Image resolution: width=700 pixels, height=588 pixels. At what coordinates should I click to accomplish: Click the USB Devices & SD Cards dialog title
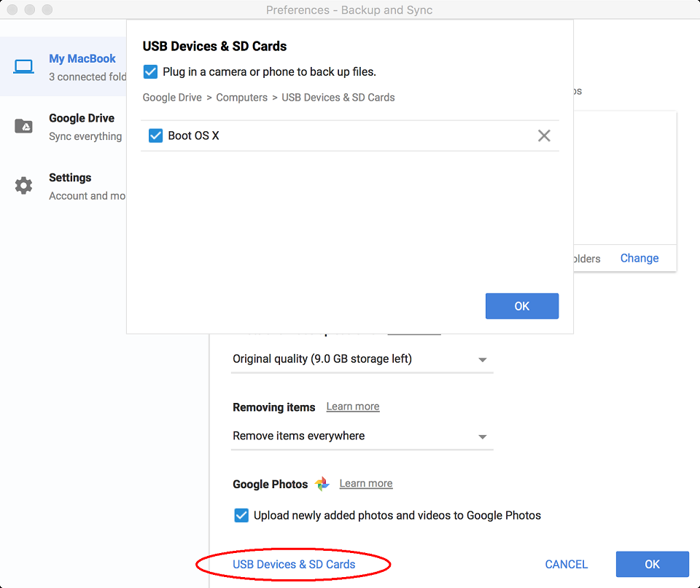click(x=214, y=47)
